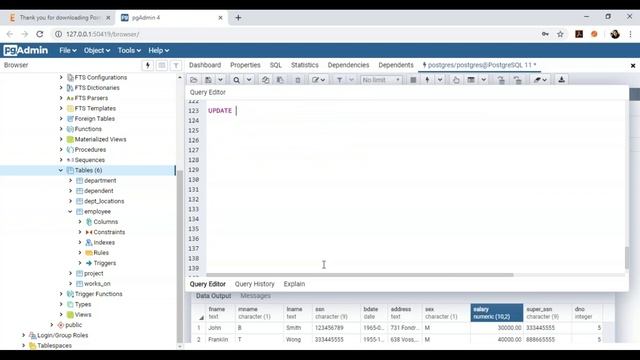Click the Explain analyze table icon
The image size is (640, 360).
[x=471, y=80]
